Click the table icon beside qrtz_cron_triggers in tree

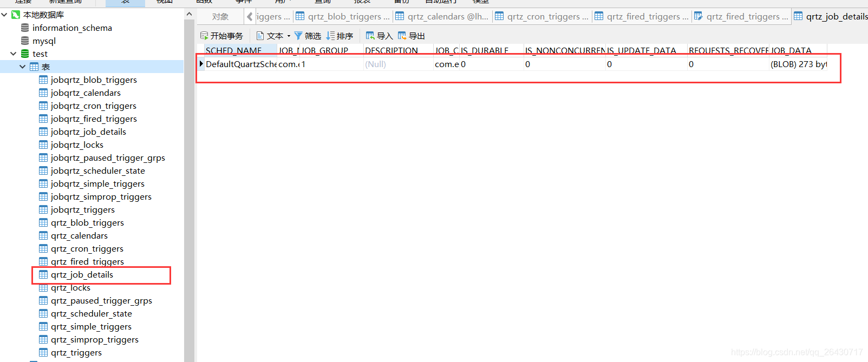[x=43, y=248]
